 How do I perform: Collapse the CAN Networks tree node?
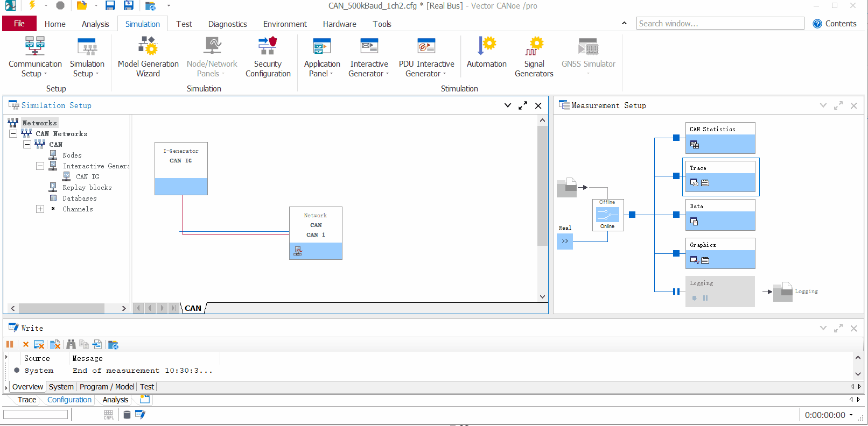pos(13,133)
